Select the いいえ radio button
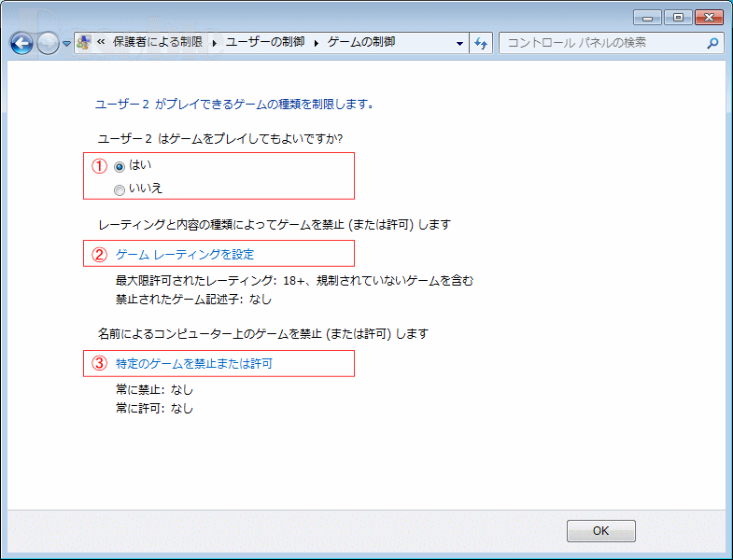The height and width of the screenshot is (560, 733). pos(120,189)
